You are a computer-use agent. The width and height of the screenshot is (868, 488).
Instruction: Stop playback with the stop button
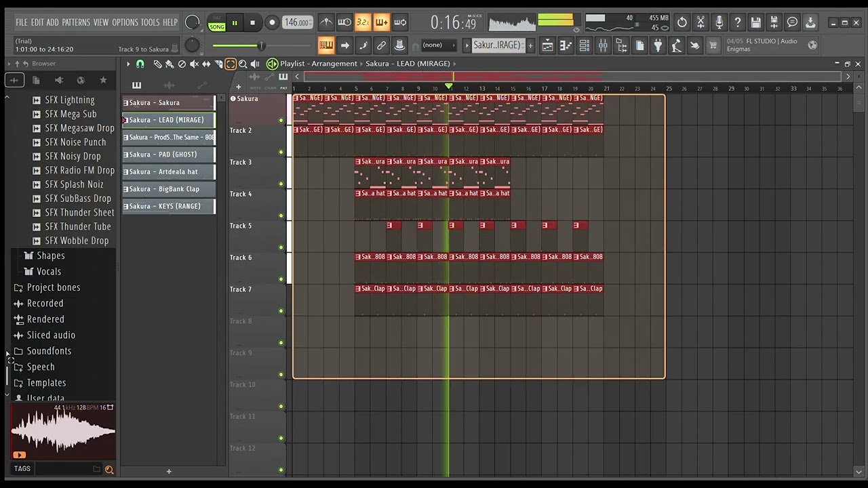252,23
